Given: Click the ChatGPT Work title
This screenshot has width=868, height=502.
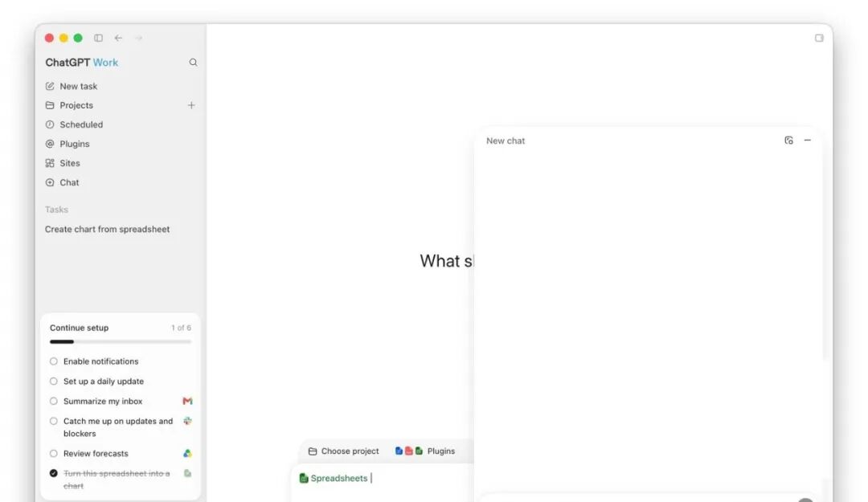Looking at the screenshot, I should tap(81, 63).
